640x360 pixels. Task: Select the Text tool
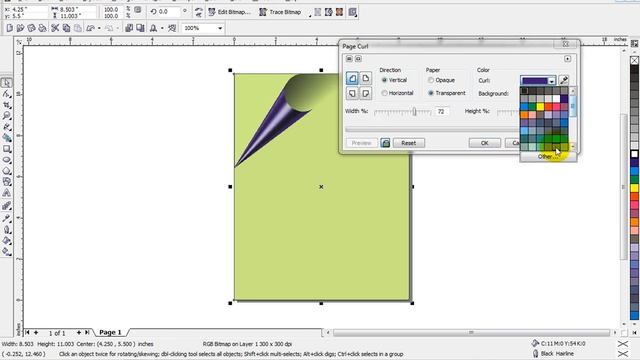(7, 193)
